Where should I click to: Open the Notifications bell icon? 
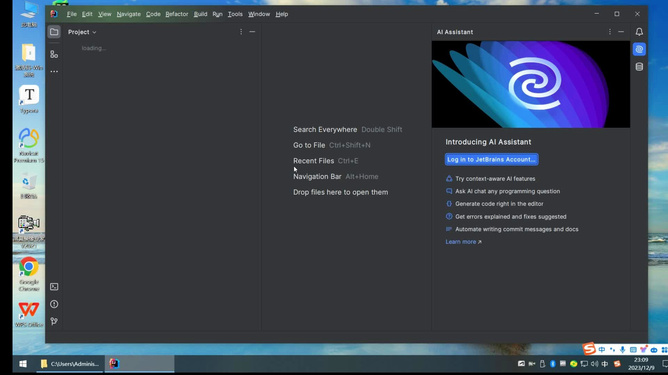tap(639, 32)
